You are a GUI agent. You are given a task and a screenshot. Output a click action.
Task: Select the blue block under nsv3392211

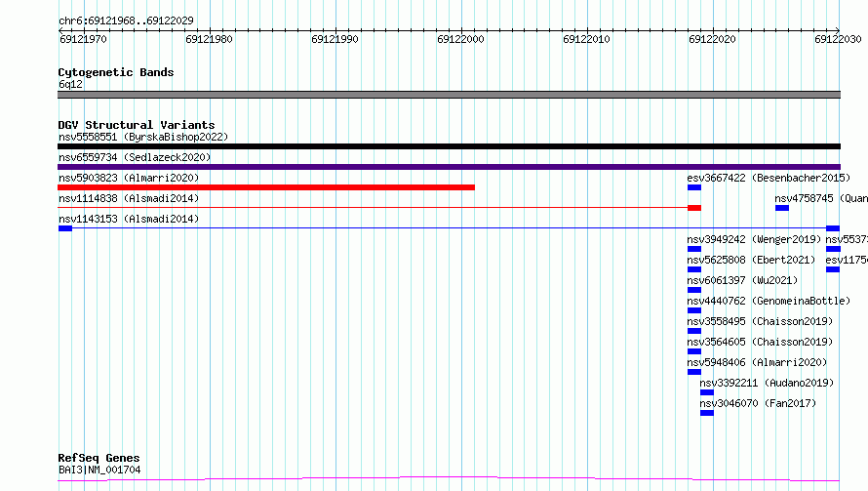point(707,392)
